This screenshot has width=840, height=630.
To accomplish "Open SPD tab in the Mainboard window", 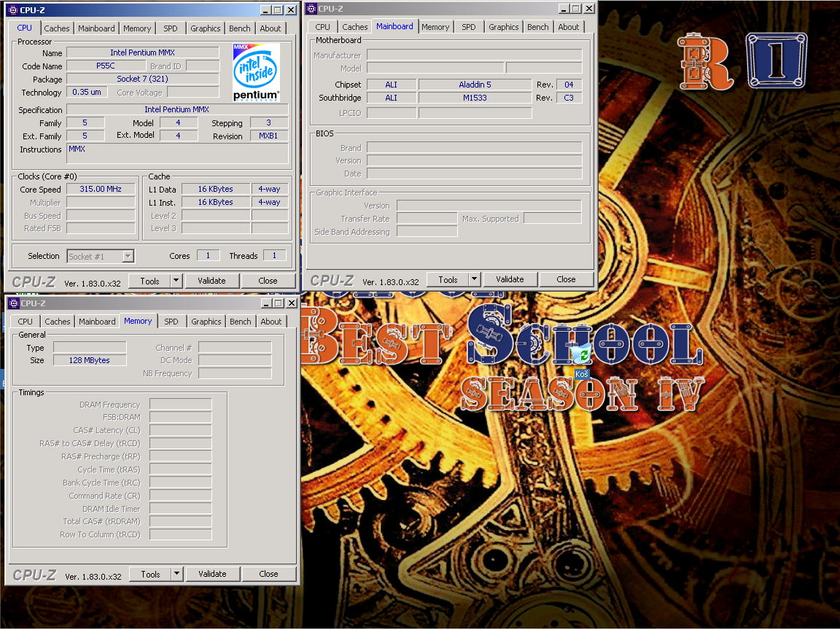I will click(x=469, y=27).
